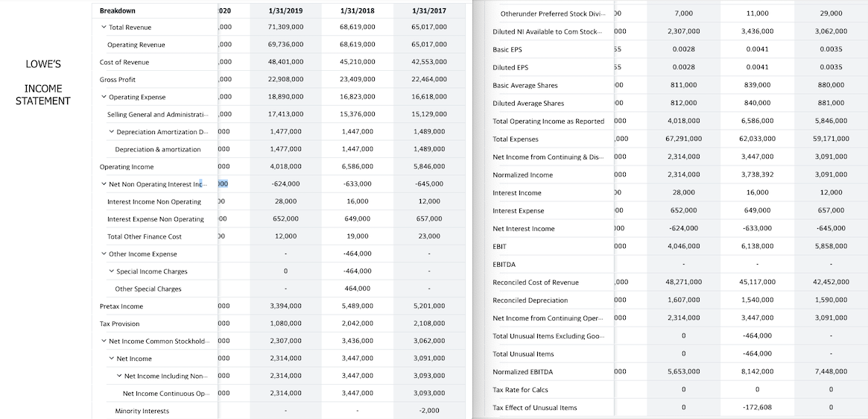Screen dimensions: 868x419
Task: Click Net Income Continuous Op… row label
Action: (167, 394)
